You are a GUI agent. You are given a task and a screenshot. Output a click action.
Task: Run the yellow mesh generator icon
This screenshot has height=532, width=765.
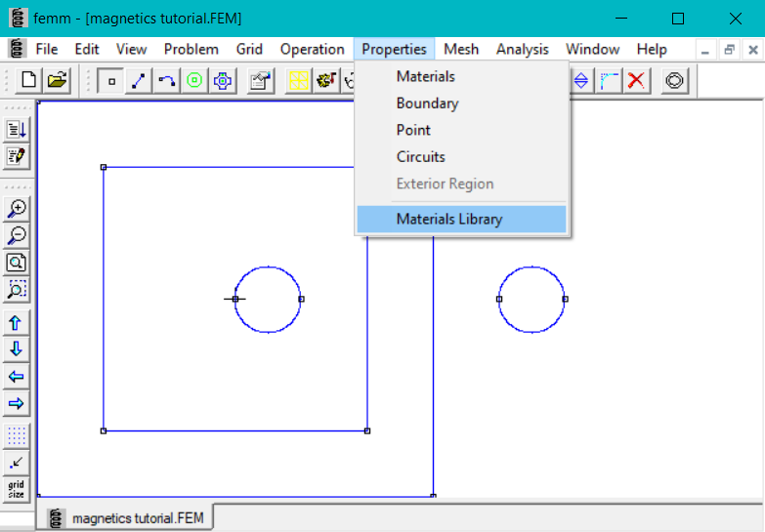pos(299,81)
